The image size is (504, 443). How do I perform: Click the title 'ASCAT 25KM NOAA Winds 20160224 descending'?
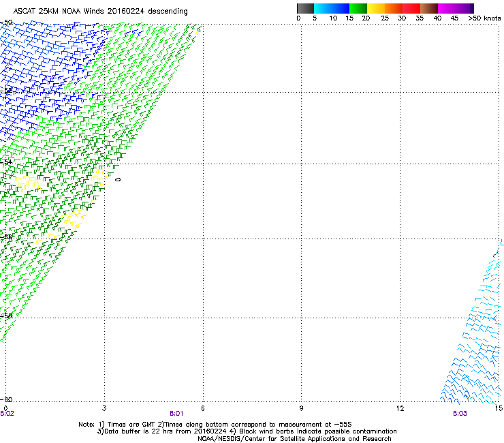point(100,11)
